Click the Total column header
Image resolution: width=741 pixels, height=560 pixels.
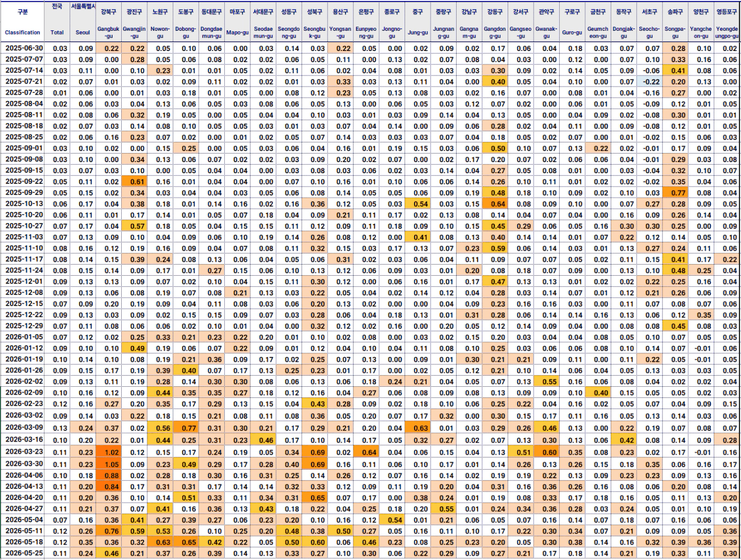(57, 21)
